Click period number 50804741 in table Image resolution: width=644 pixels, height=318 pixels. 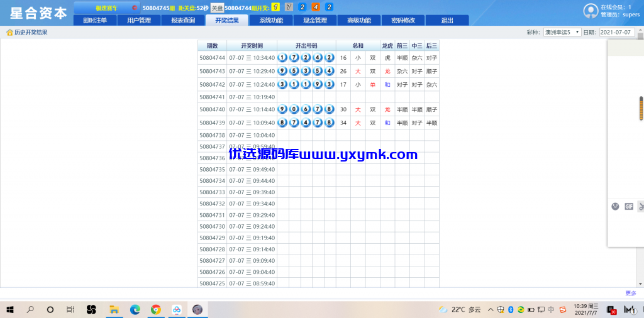click(x=213, y=97)
